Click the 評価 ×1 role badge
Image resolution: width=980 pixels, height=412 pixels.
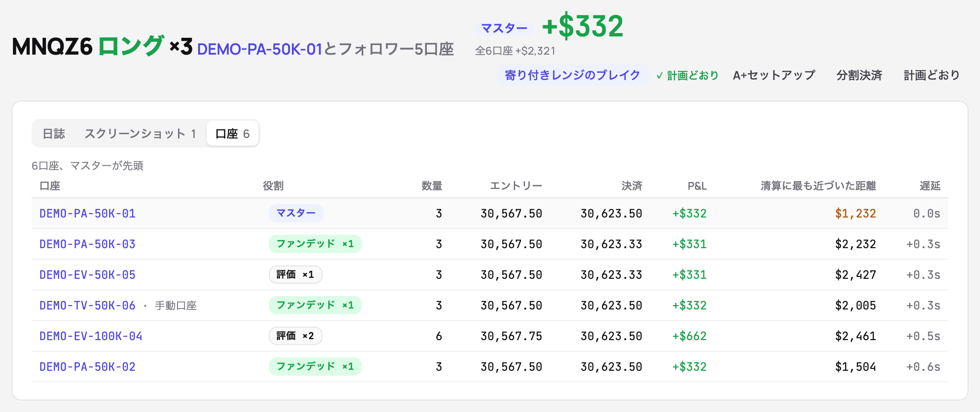click(296, 275)
